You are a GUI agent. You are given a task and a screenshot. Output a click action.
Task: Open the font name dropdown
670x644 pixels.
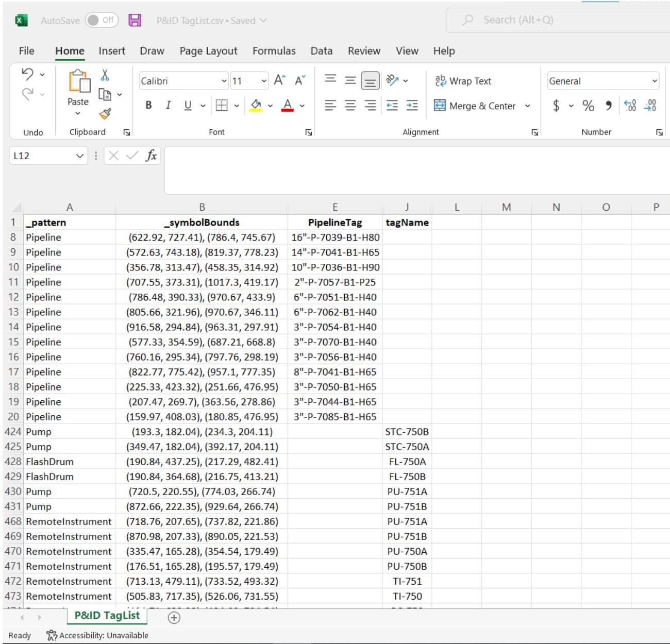coord(224,81)
